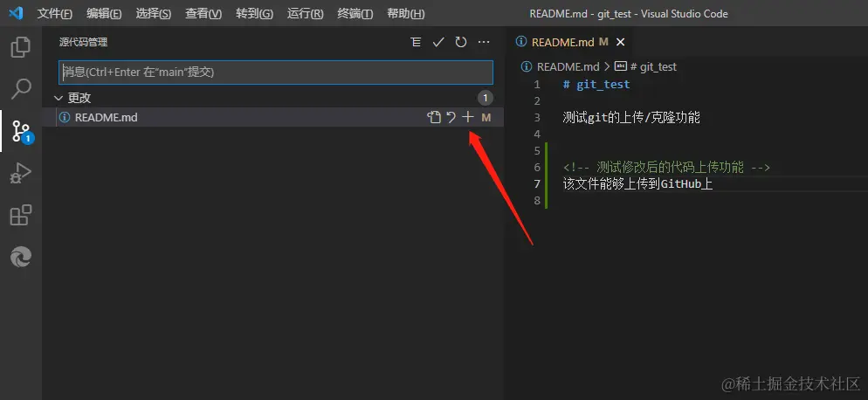
Task: Open more actions ellipsis in source control
Action: (484, 42)
